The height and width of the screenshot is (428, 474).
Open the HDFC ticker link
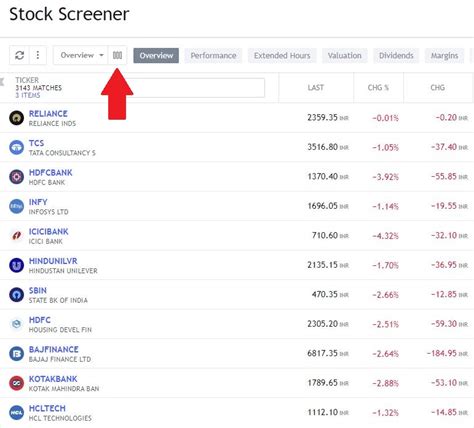pos(40,320)
